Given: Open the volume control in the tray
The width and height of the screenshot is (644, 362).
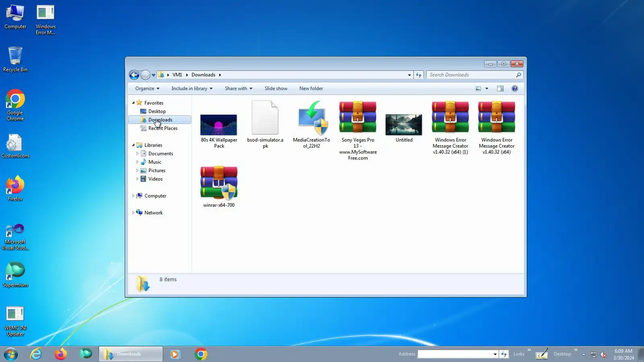Looking at the screenshot, I should (x=603, y=354).
